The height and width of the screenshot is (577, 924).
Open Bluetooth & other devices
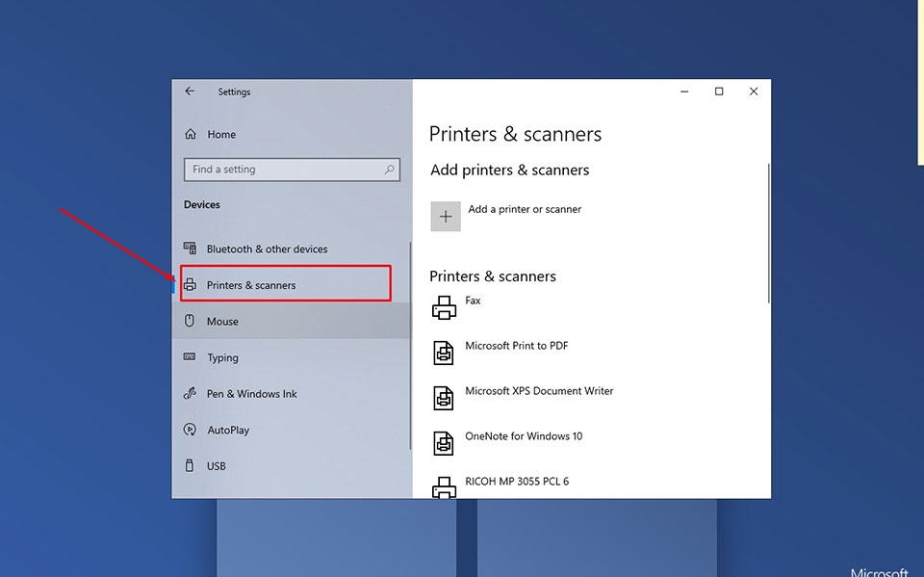click(x=267, y=249)
